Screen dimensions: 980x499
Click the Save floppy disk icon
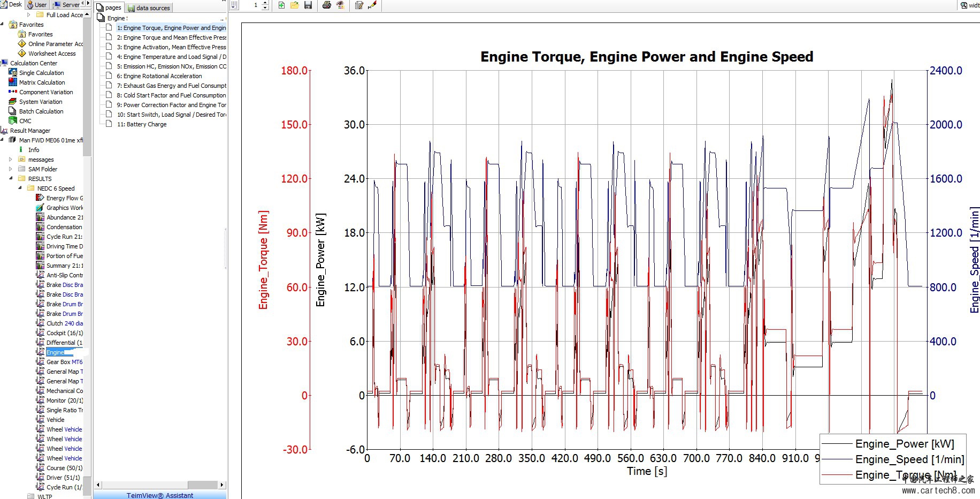coord(308,5)
